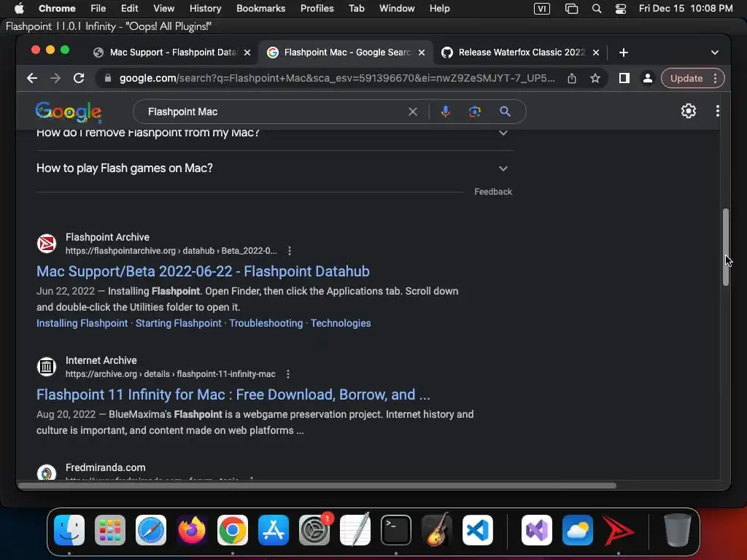Open Flashpoint 11 Infinity for Mac link
This screenshot has height=560, width=747.
233,394
